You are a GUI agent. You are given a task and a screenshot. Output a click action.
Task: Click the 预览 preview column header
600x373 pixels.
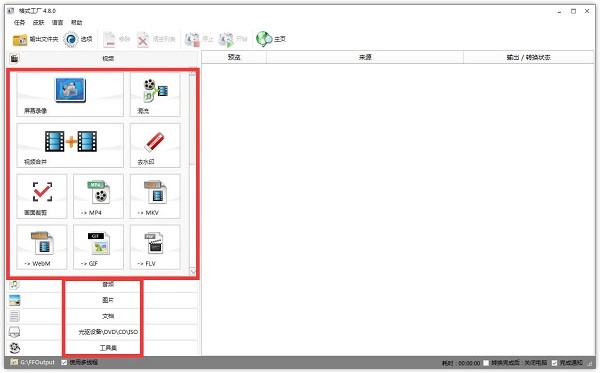coord(234,57)
